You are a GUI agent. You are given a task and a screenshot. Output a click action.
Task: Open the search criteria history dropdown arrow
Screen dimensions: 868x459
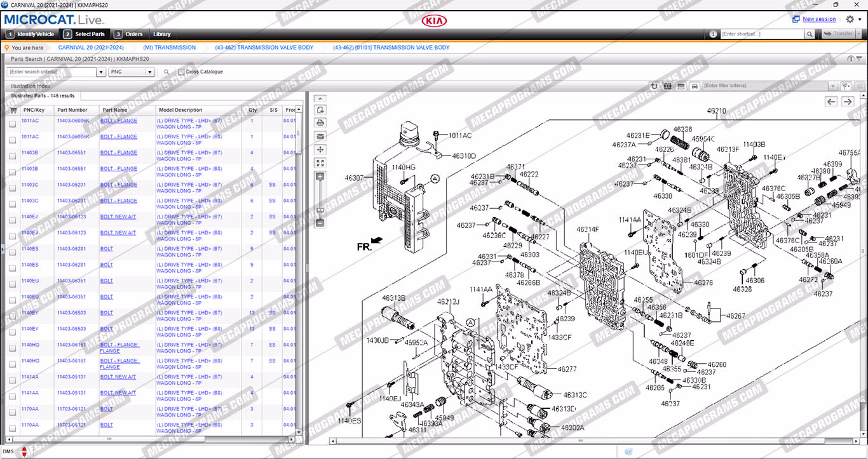coord(101,72)
